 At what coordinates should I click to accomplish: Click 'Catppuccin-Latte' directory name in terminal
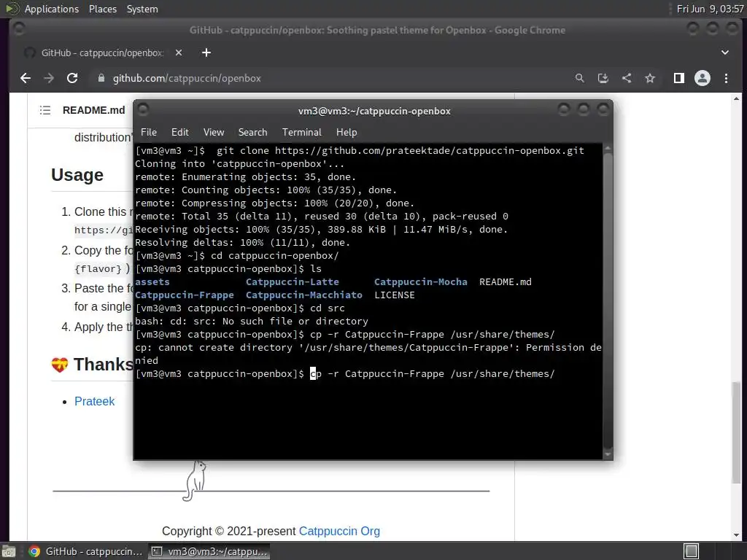292,282
